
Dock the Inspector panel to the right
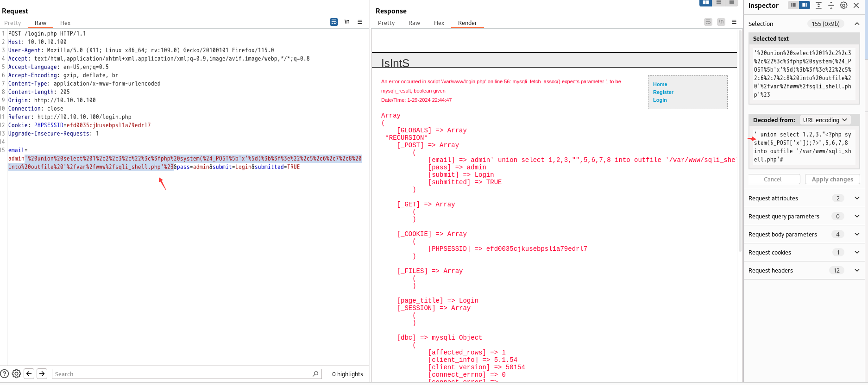click(x=805, y=5)
